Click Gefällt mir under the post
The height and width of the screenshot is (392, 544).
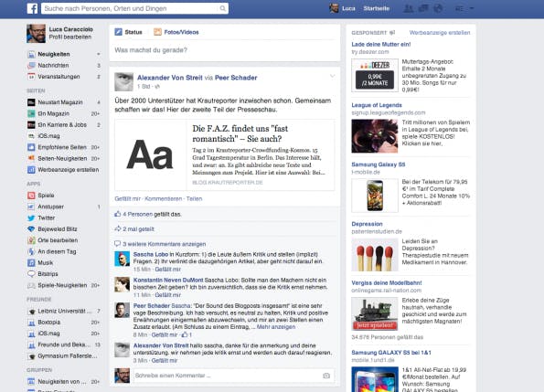coord(127,198)
